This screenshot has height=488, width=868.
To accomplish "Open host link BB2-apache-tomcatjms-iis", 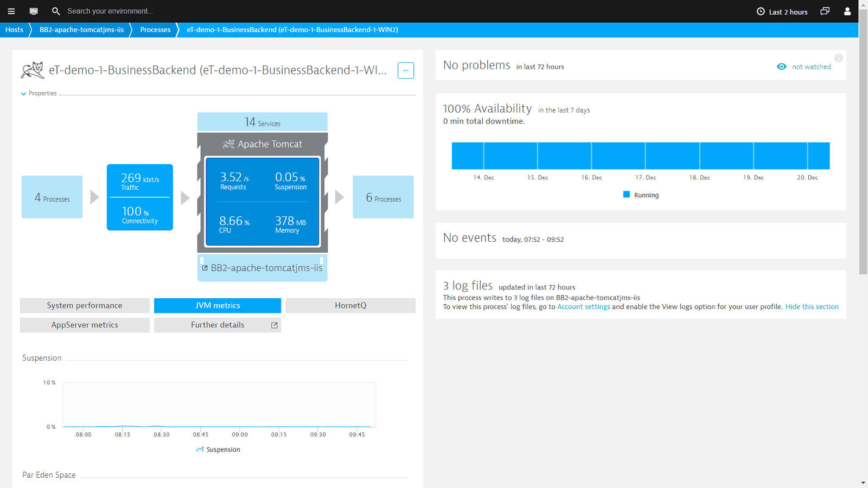I will point(266,268).
